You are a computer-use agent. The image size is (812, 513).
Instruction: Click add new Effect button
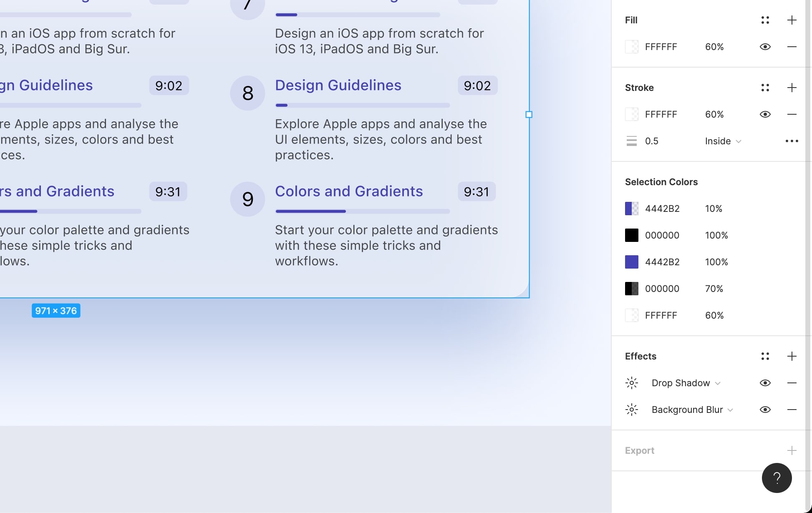(792, 356)
